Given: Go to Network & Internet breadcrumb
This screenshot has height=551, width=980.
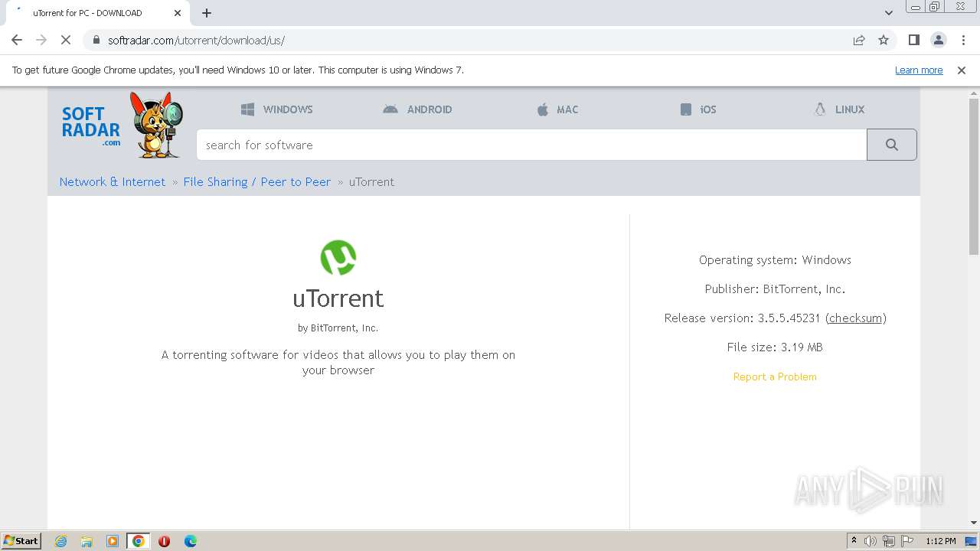Looking at the screenshot, I should [113, 182].
